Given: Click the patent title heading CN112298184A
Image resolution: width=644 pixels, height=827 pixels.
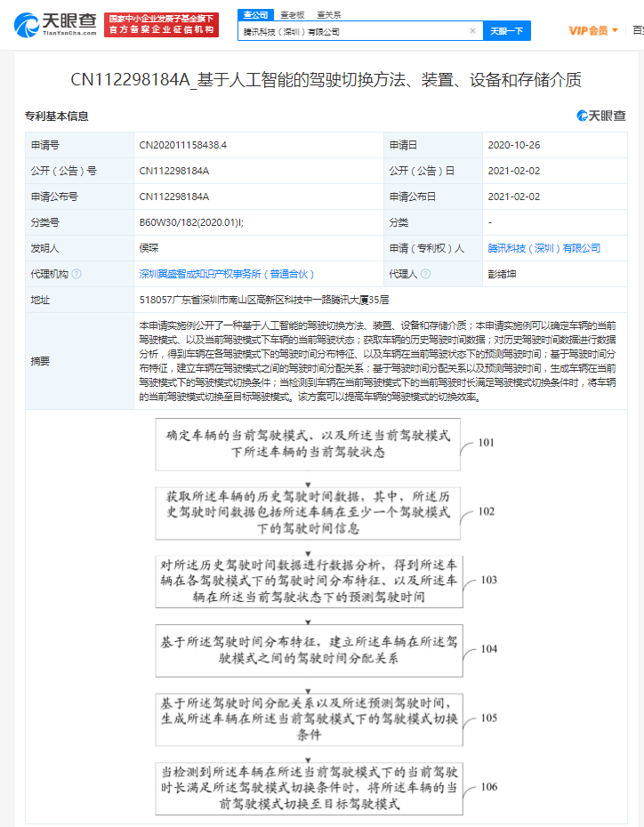Looking at the screenshot, I should tap(326, 80).
